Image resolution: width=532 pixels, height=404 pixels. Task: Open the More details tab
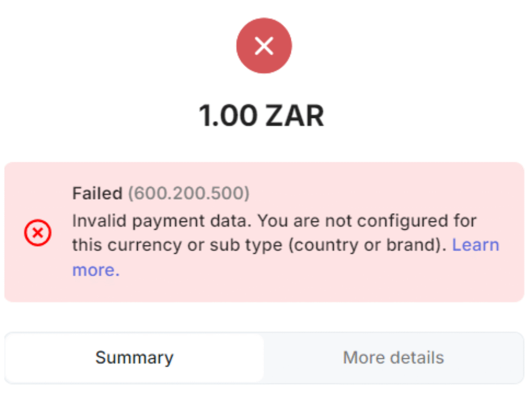point(393,358)
